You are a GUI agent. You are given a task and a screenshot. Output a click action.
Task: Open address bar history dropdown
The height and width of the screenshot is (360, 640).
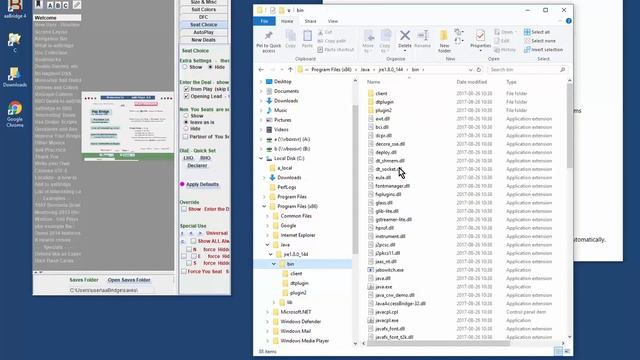(x=471, y=70)
